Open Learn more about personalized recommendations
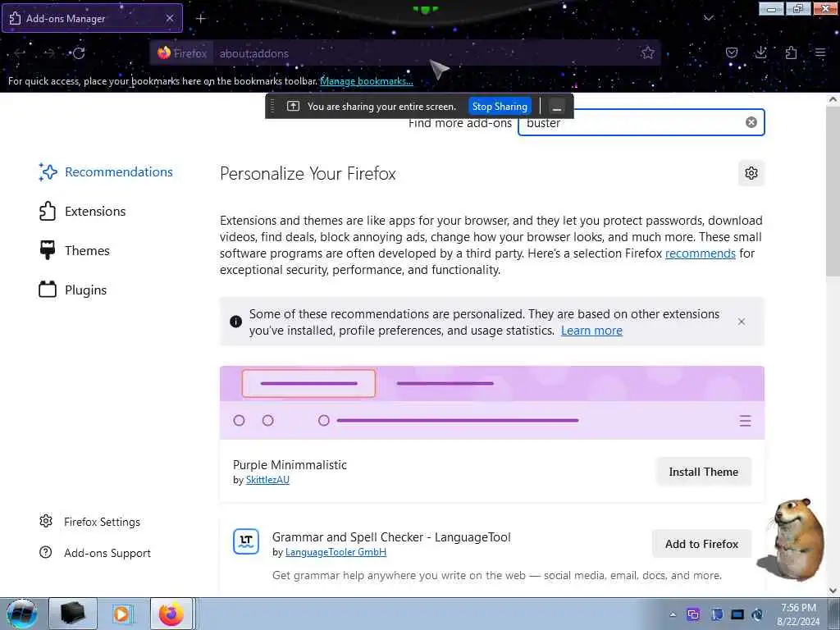The image size is (840, 630). pyautogui.click(x=591, y=331)
